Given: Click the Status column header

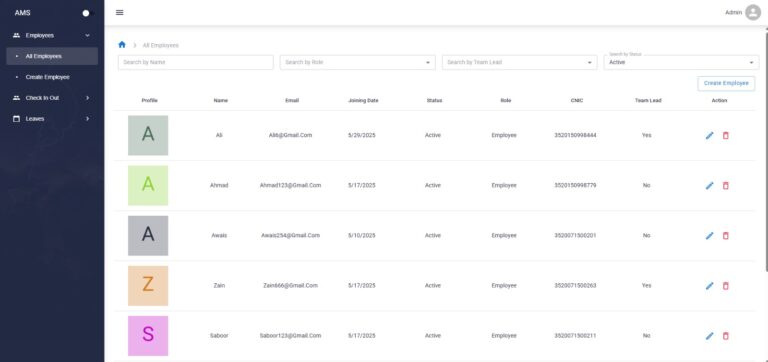Looking at the screenshot, I should pos(434,100).
